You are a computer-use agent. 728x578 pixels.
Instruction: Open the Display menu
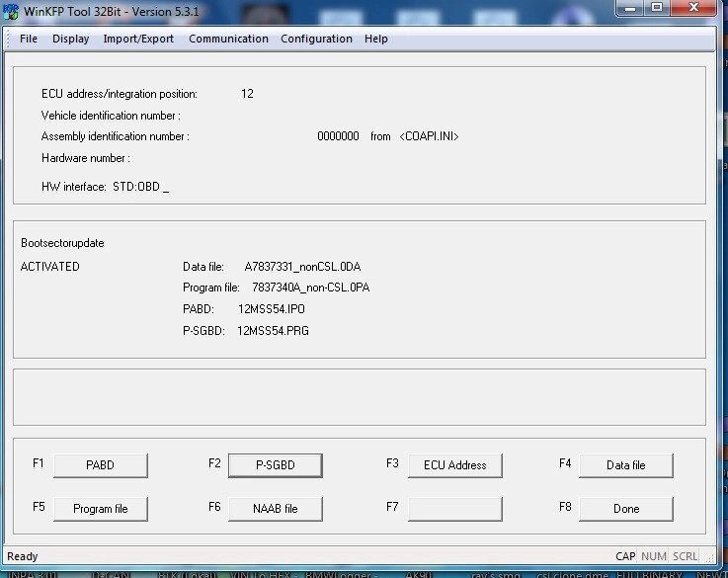(x=70, y=39)
